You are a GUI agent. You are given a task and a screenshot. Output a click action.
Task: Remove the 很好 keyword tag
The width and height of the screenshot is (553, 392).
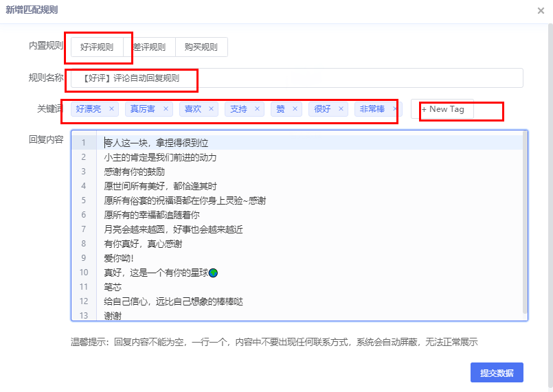pos(341,108)
